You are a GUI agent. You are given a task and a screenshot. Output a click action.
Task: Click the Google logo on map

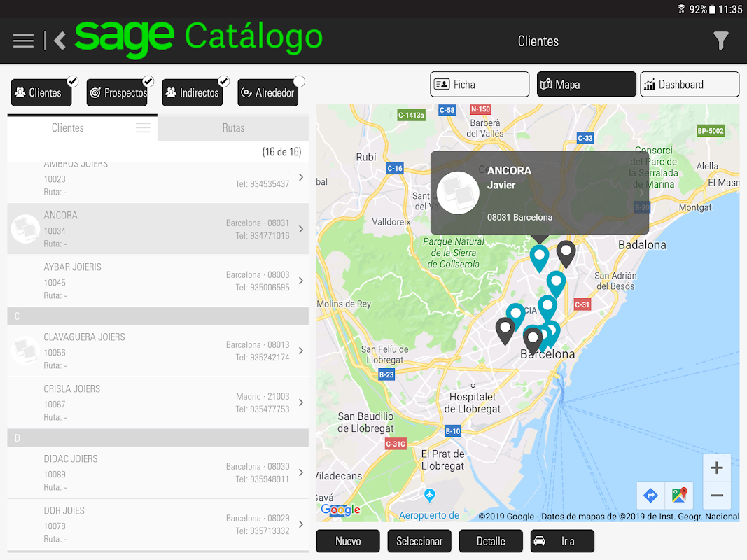click(x=340, y=510)
